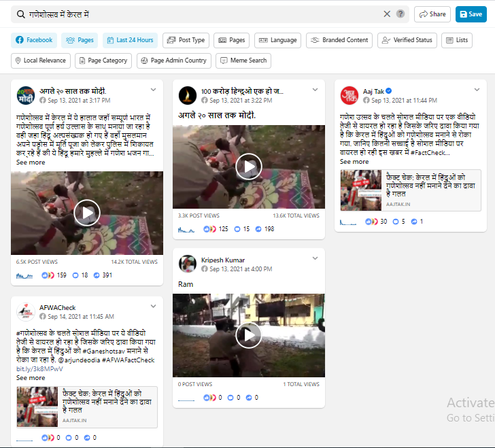This screenshot has width=495, height=448.
Task: Click the reactions icon showing 159
Action: click(48, 275)
